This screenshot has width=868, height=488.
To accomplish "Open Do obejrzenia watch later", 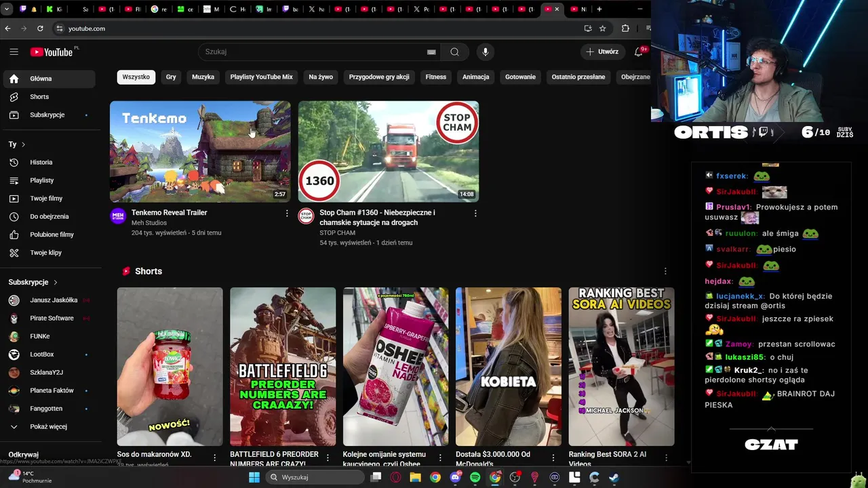I will pos(47,216).
